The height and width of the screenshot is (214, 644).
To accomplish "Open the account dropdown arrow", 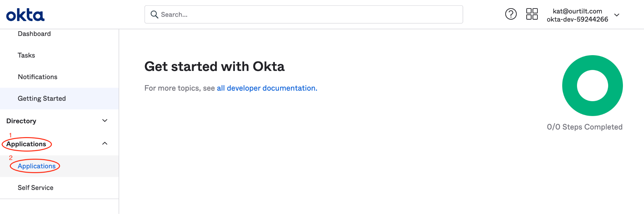I will pos(617,15).
